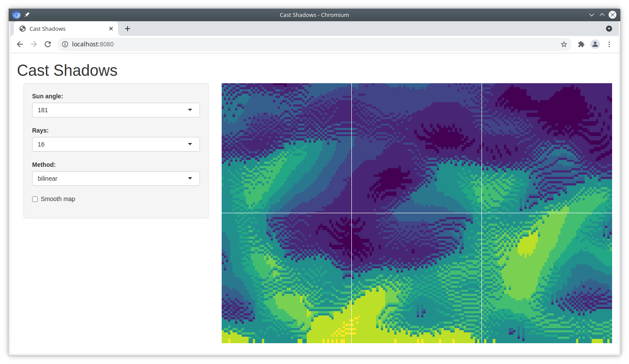Close the Cast Shadows tab
629x364 pixels.
click(x=111, y=29)
